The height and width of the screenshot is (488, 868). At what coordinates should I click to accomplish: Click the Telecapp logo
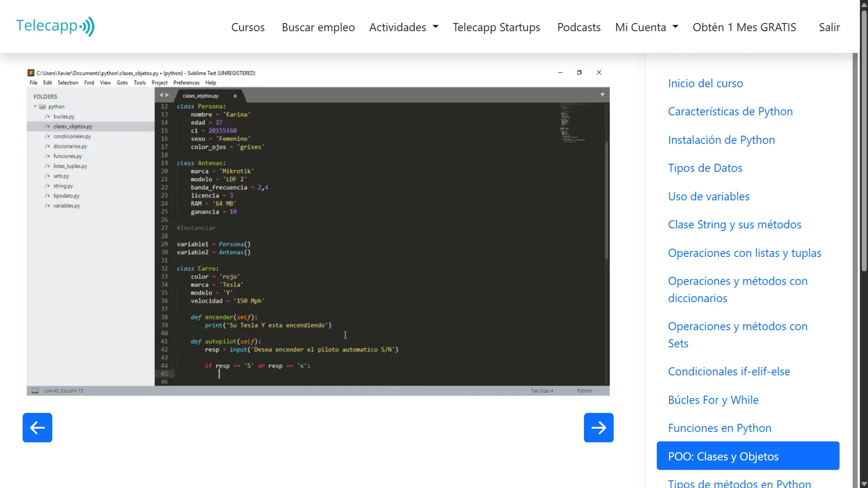coord(55,26)
